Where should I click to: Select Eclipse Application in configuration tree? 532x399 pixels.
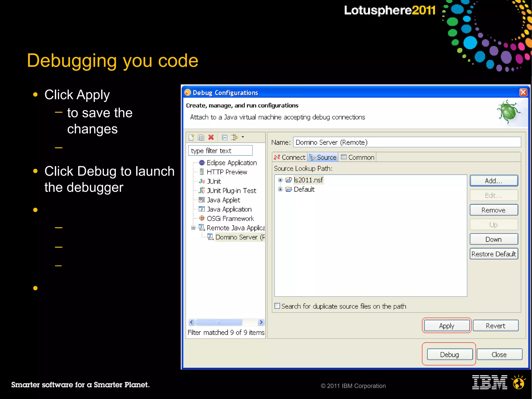232,163
